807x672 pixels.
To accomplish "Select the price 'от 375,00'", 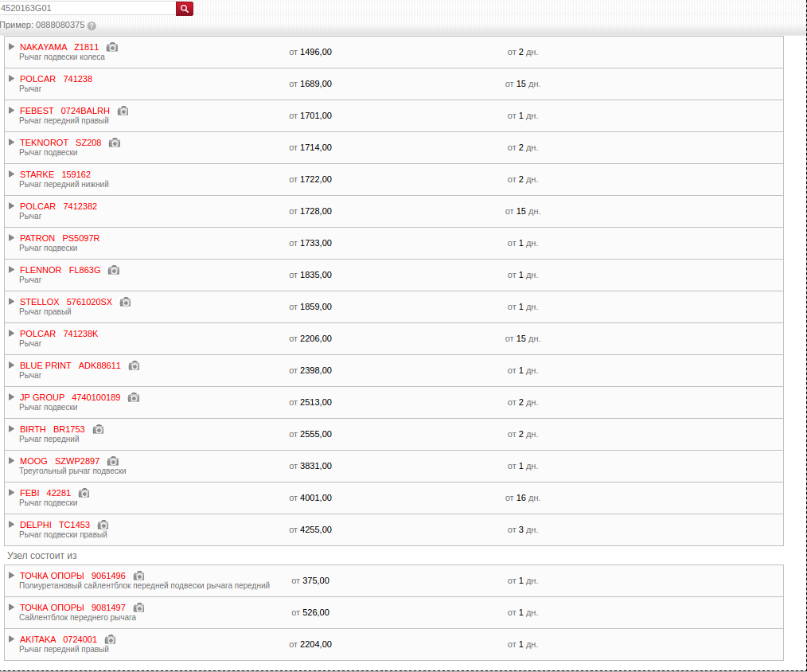I will 310,581.
